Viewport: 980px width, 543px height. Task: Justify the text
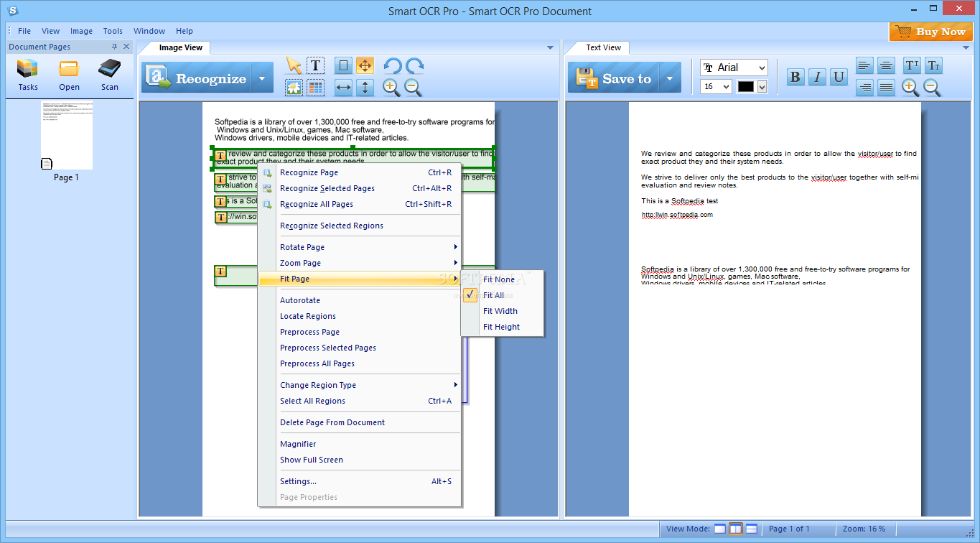886,87
